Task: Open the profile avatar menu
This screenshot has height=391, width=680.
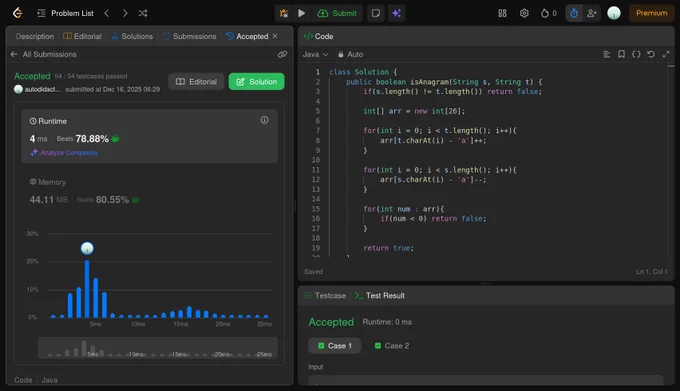Action: [x=614, y=13]
